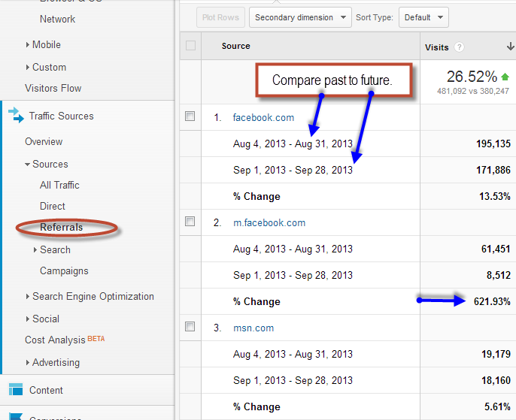The width and height of the screenshot is (516, 420).
Task: Open Traffic Sources Overview
Action: click(44, 142)
